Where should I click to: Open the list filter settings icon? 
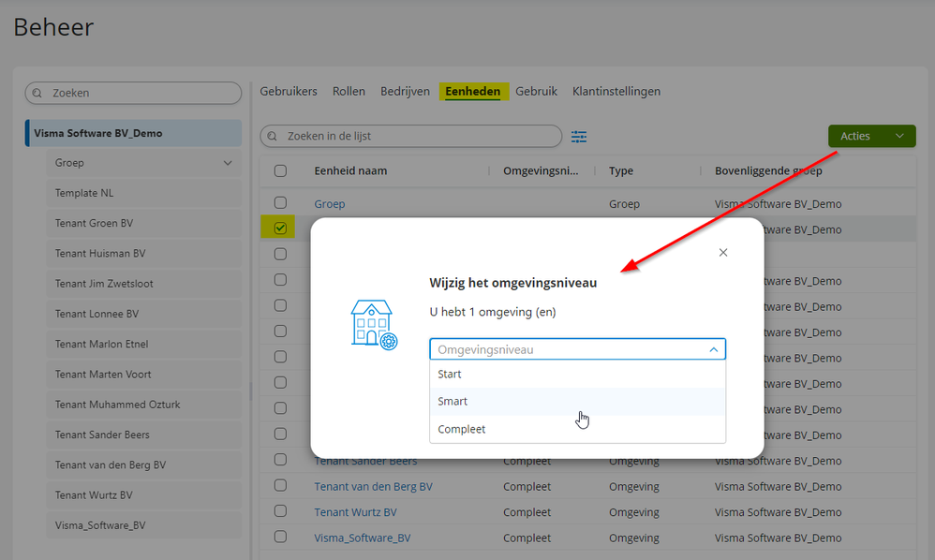click(578, 137)
